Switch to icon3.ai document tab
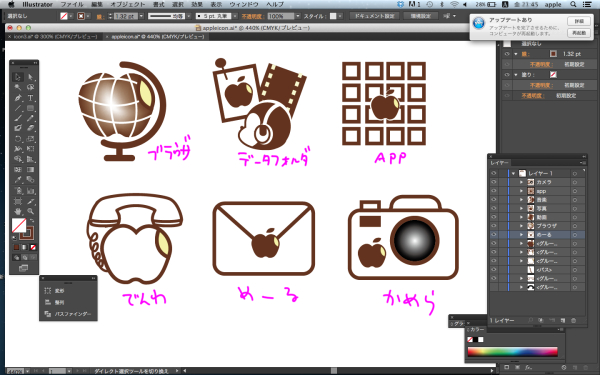 tap(55, 36)
